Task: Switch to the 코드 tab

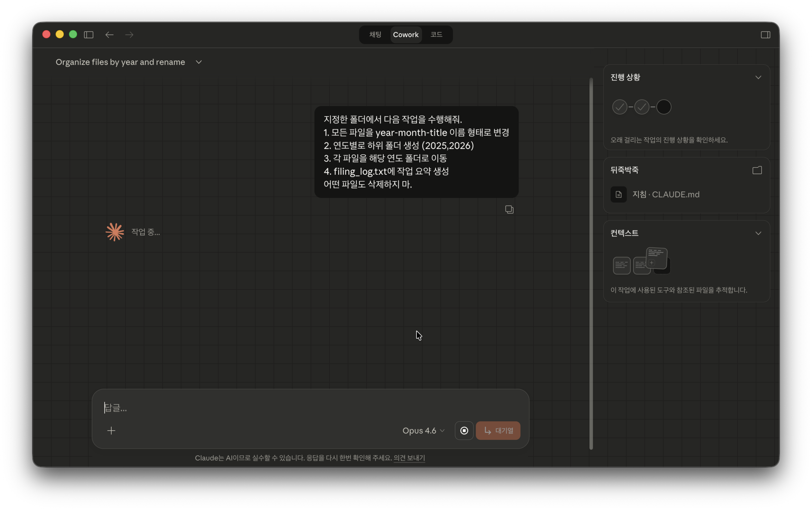Action: 436,35
